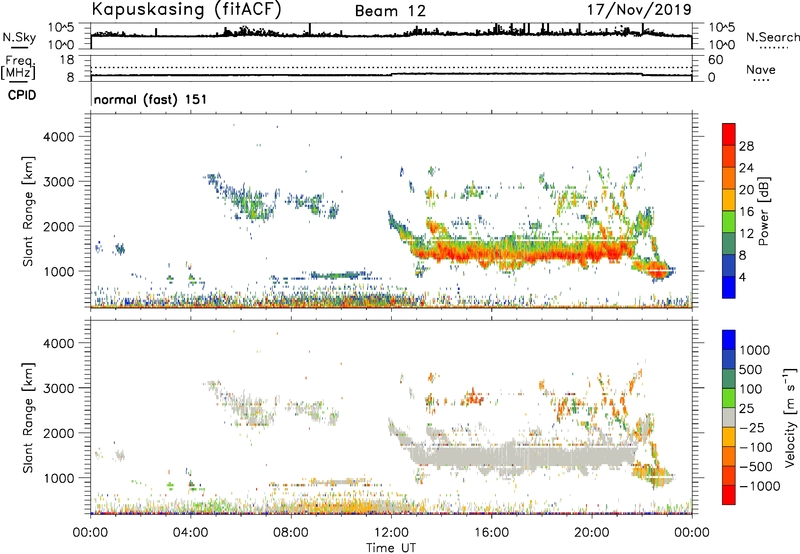Click the '-500' value on Velocity color bar

pos(756,467)
